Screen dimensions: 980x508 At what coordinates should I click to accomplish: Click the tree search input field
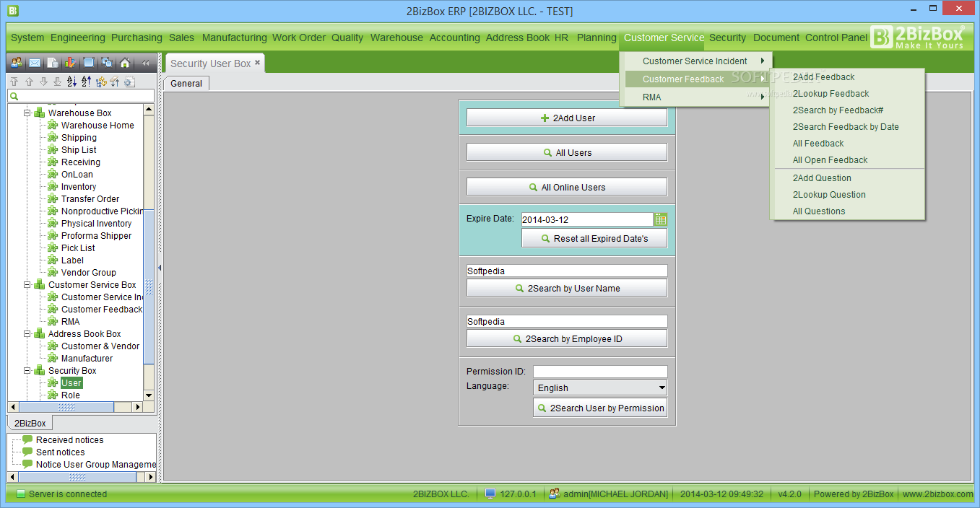point(81,96)
